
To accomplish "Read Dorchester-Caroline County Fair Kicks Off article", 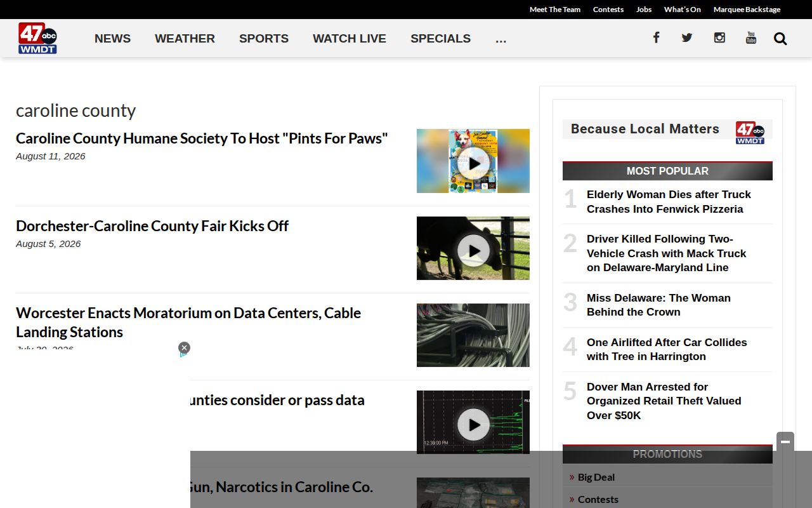I will [x=152, y=226].
